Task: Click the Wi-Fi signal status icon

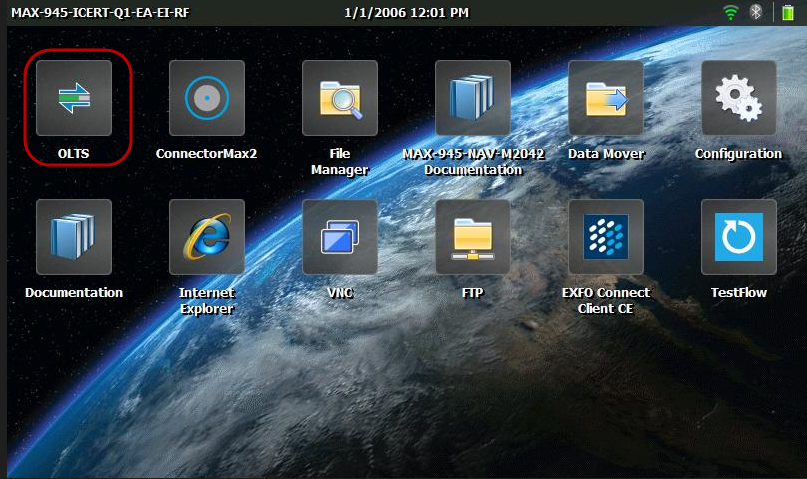Action: [x=731, y=12]
